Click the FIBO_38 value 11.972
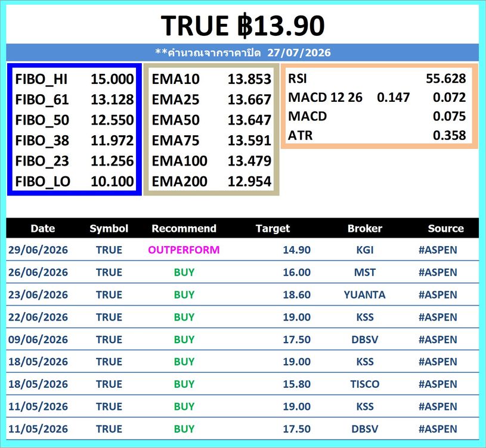This screenshot has height=448, width=486. (x=112, y=140)
